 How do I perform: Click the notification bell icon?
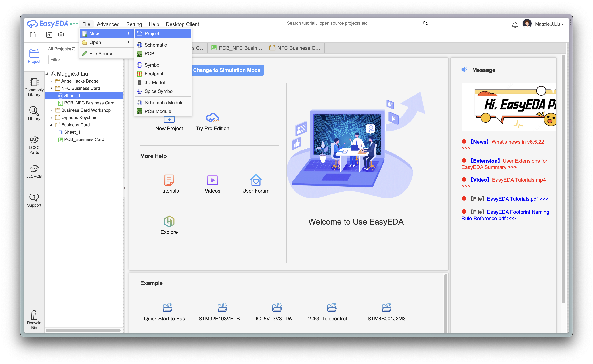(514, 24)
